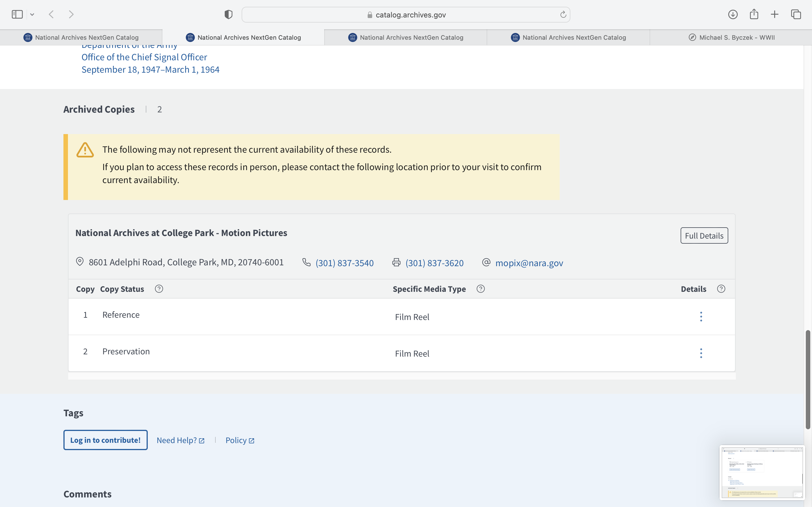Open the sidebar dropdown chevron
The image size is (812, 507).
point(32,14)
